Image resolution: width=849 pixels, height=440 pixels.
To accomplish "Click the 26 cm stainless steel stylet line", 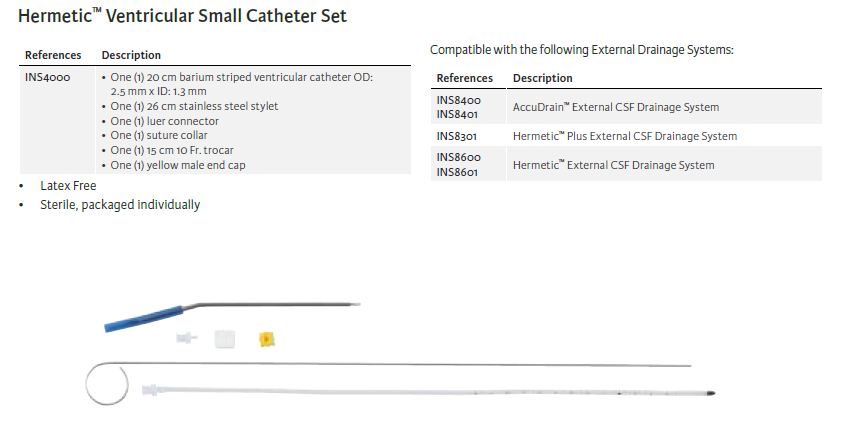I will point(194,106).
